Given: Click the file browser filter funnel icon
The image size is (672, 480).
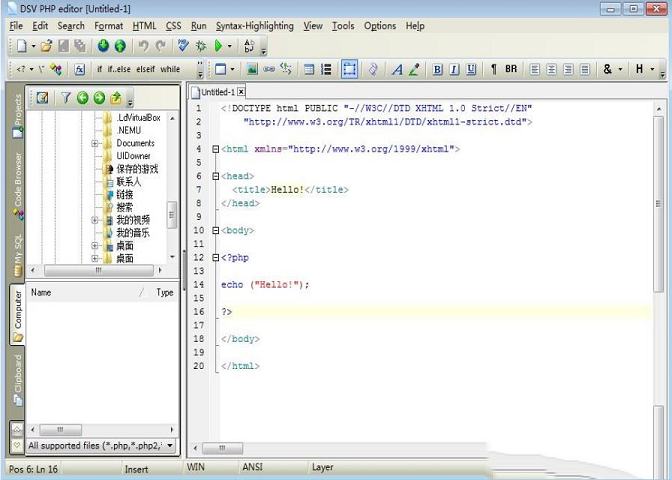Looking at the screenshot, I should pos(65,98).
